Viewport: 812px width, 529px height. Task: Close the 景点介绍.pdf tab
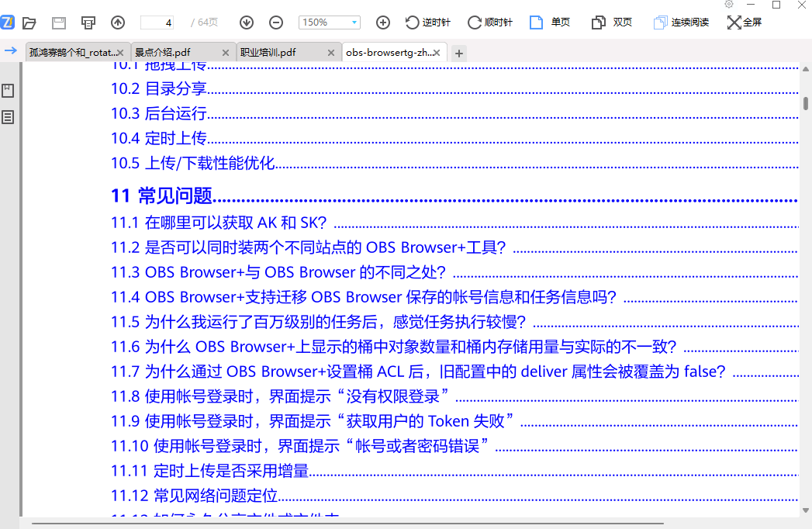point(225,53)
